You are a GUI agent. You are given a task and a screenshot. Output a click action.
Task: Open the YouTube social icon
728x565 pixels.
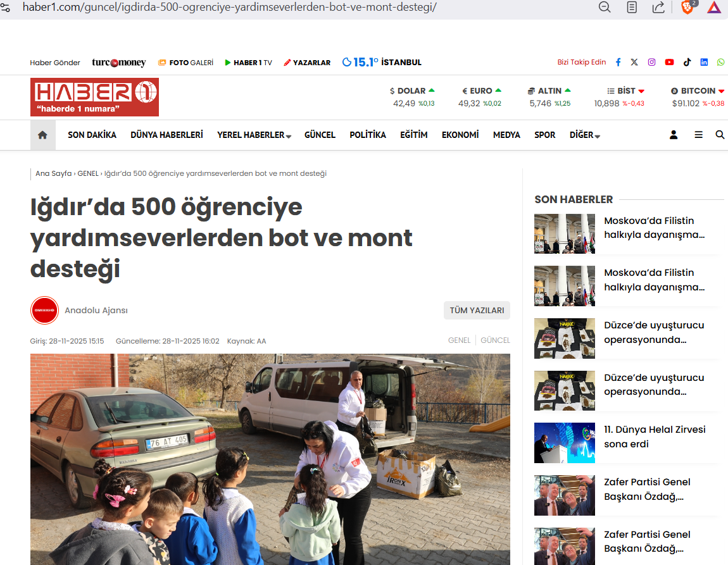pos(669,62)
